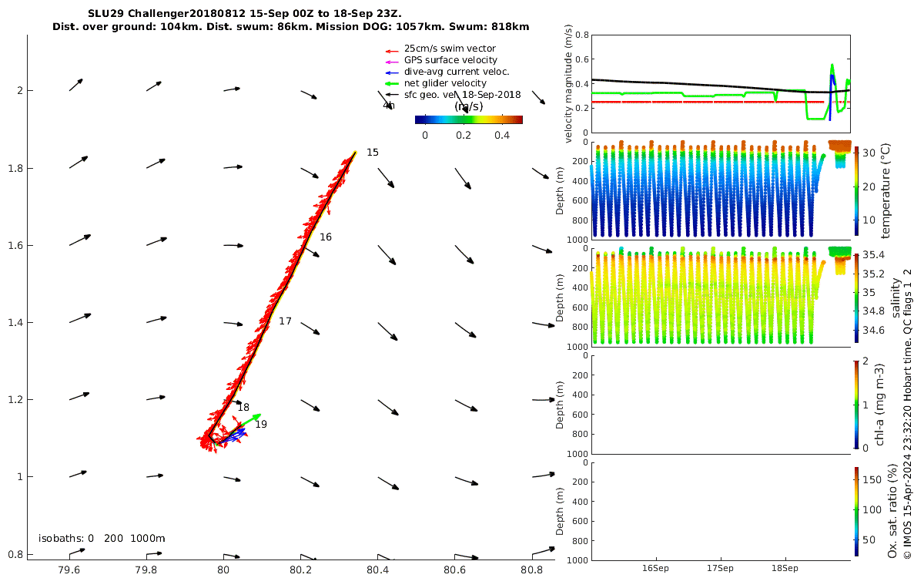This screenshot has width=924, height=578.
Task: Click the 'Dist. over ground: 104km' subtitle line
Action: pyautogui.click(x=290, y=26)
